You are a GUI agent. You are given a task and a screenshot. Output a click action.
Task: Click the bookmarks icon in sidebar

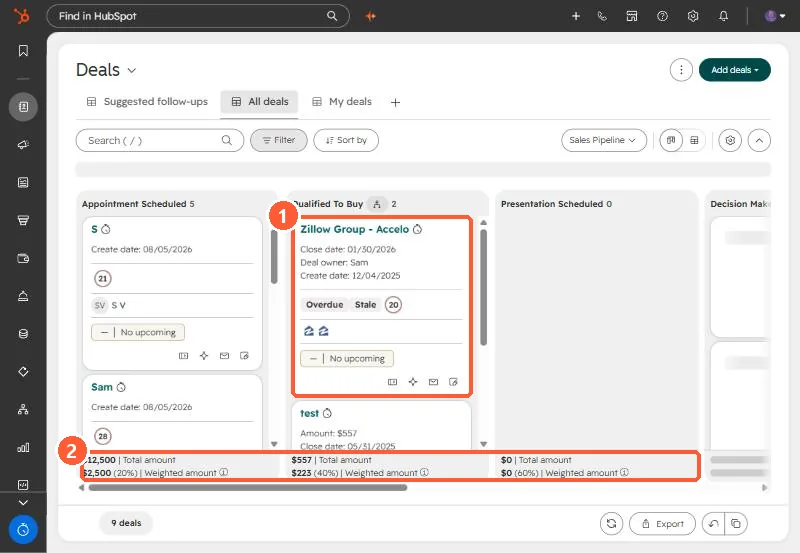[23, 51]
